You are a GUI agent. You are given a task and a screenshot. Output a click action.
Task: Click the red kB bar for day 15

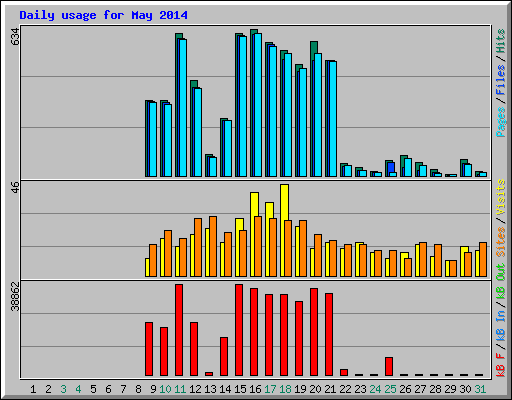pos(239,330)
